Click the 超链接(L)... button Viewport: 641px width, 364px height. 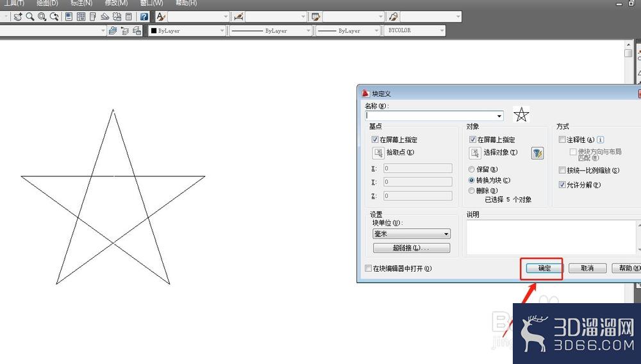(412, 248)
